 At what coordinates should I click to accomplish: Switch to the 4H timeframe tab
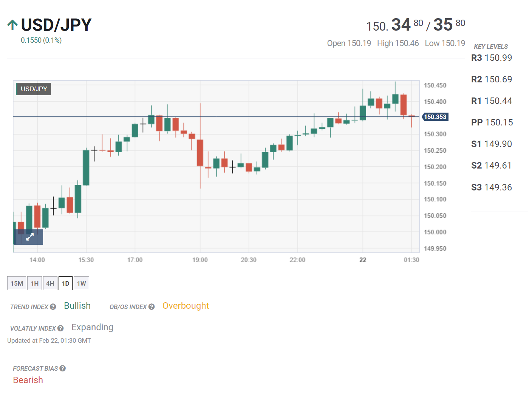[x=50, y=283]
